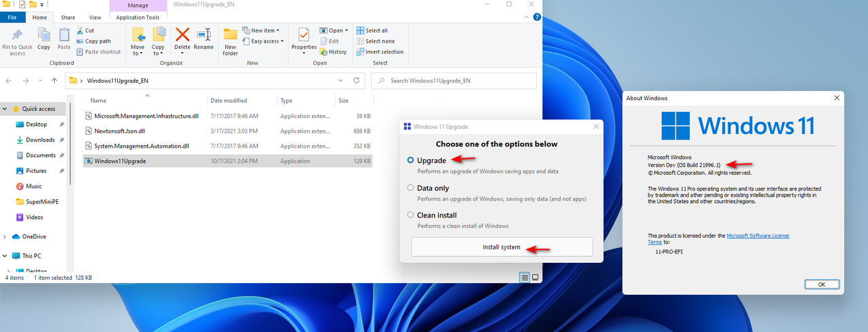Open Desktop in Quick access

click(37, 124)
